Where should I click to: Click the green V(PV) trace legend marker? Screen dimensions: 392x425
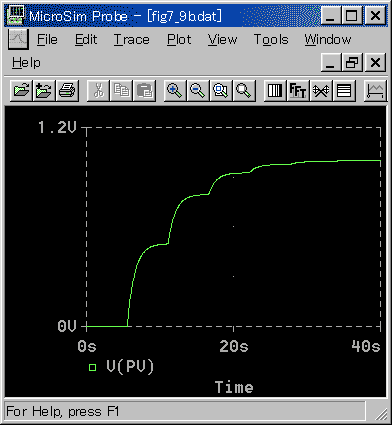coord(92,367)
